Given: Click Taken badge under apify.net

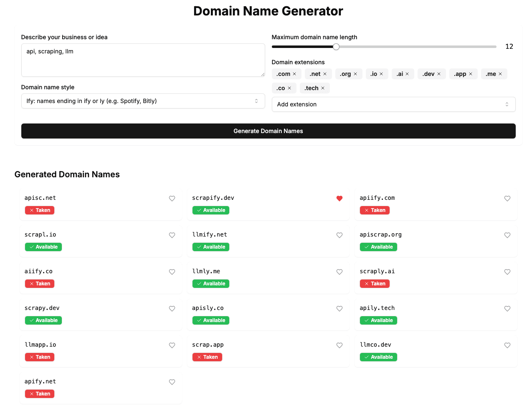Looking at the screenshot, I should pos(40,394).
